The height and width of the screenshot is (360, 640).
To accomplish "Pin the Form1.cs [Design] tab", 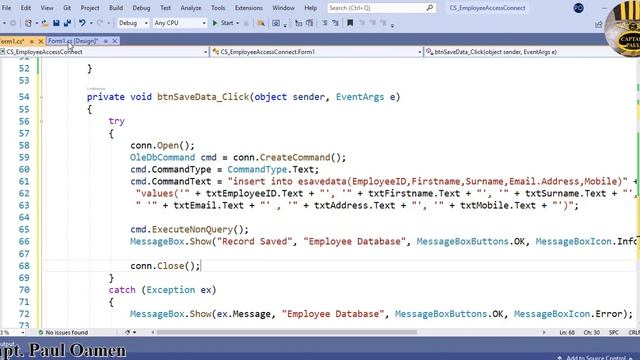I will pos(106,41).
